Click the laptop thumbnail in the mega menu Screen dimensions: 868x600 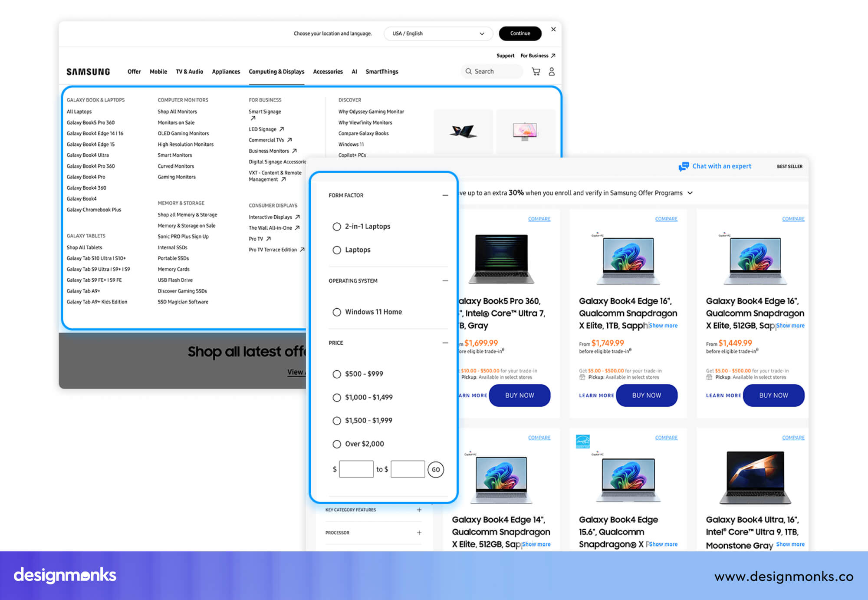coord(463,131)
